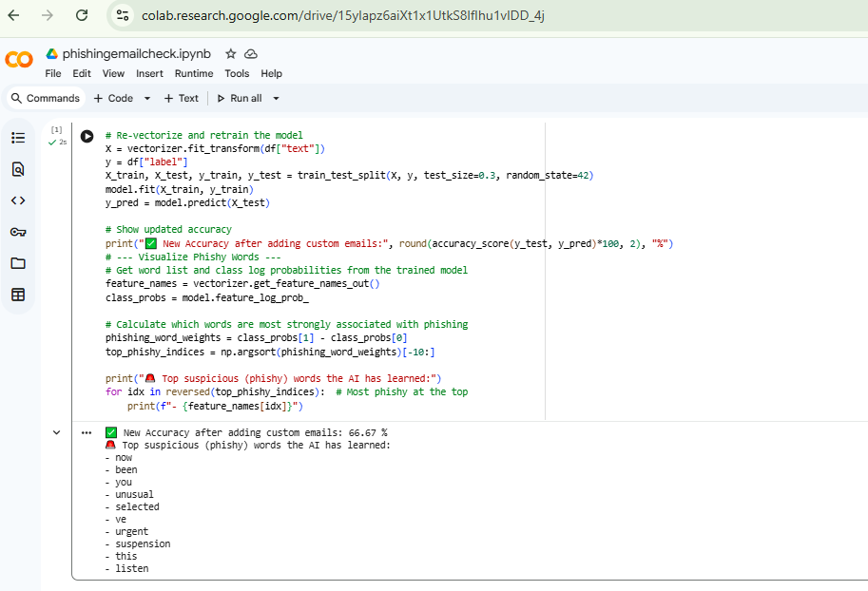Open the Tools menu

point(237,73)
